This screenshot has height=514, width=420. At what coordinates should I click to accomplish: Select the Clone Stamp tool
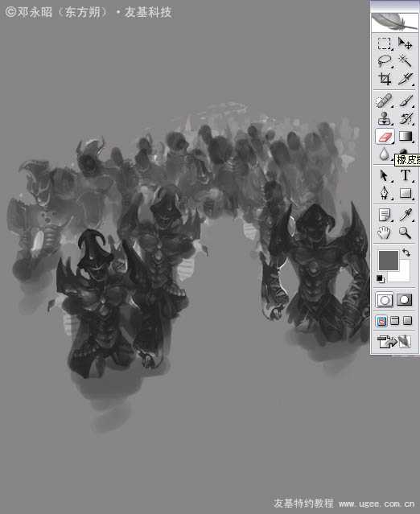(385, 119)
